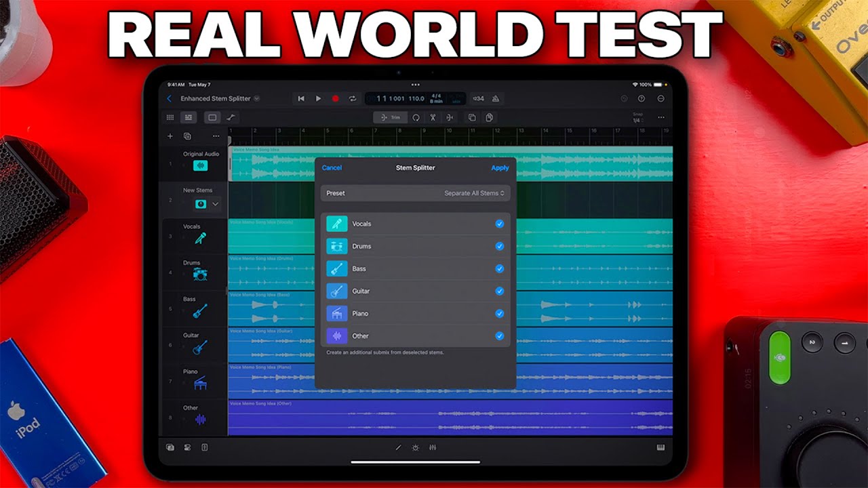Click bar 15 on the timeline ruler
Screen dimensions: 868x488
tap(570, 131)
